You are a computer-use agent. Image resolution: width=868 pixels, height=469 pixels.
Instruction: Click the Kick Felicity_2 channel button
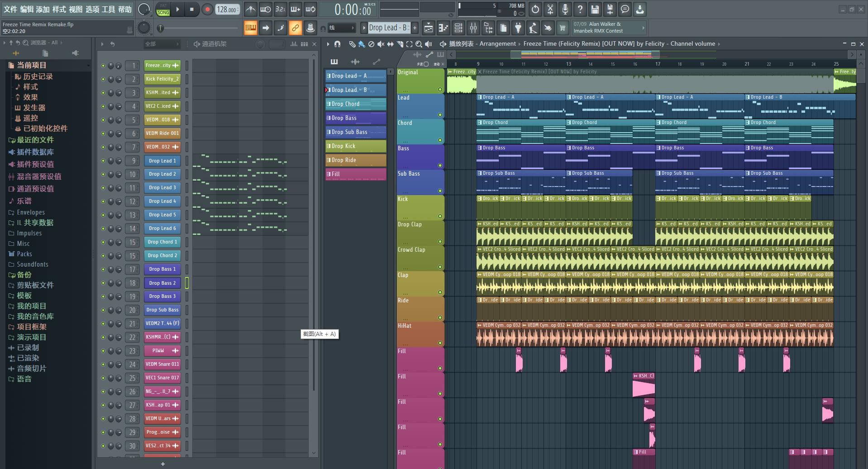162,79
